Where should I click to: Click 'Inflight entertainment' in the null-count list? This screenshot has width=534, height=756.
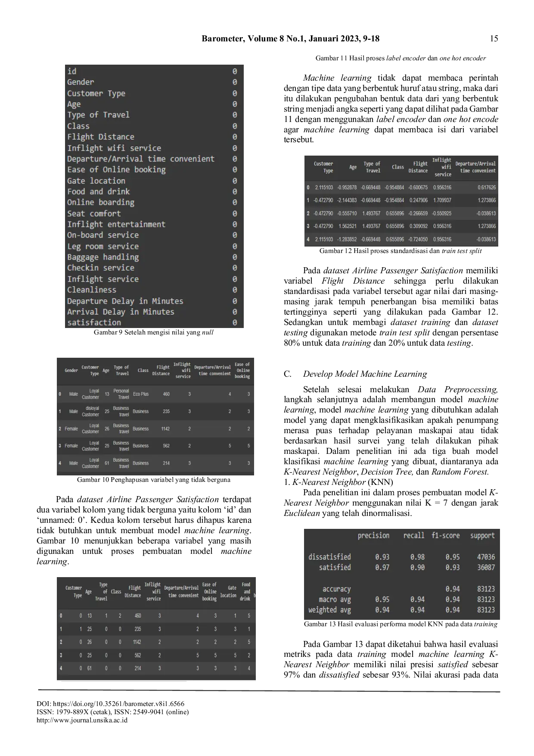[116, 225]
